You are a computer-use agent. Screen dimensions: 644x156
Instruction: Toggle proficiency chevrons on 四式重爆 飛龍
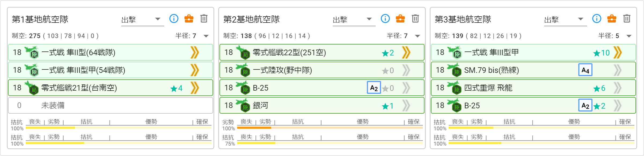618,88
